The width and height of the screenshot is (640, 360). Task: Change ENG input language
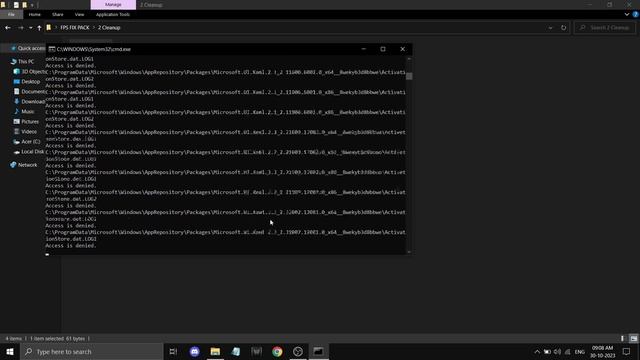[580, 352]
